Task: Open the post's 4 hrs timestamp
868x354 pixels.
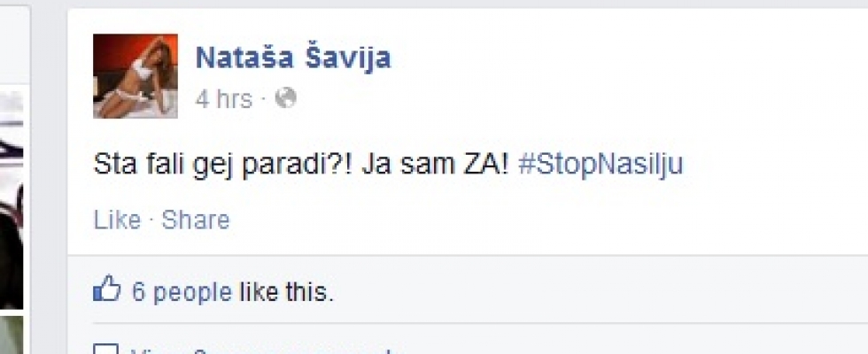Action: 223,99
